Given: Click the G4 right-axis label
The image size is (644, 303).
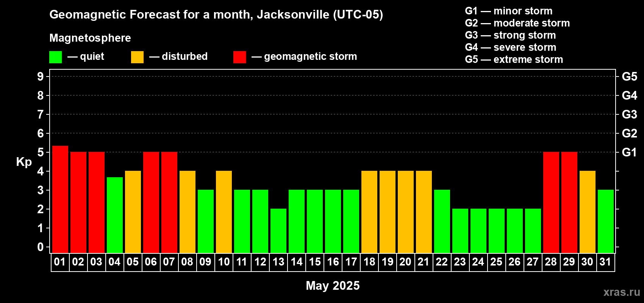Looking at the screenshot, I should pos(630,96).
